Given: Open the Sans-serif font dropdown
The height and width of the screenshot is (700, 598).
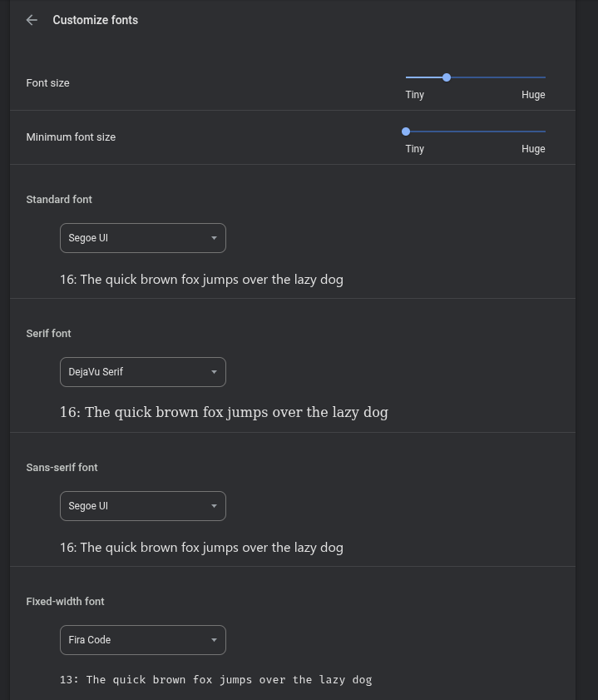Looking at the screenshot, I should (142, 506).
